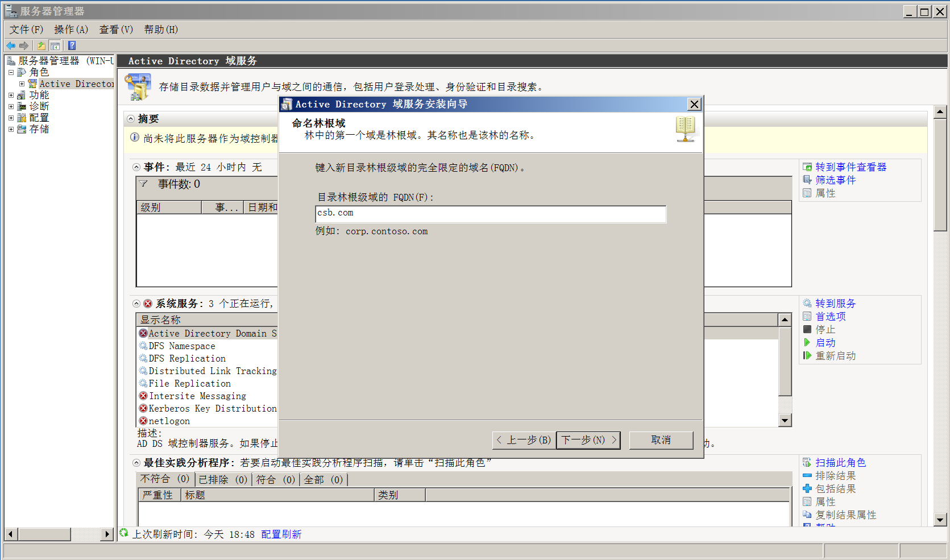Switch to the 不符合 (0) tab

(165, 479)
